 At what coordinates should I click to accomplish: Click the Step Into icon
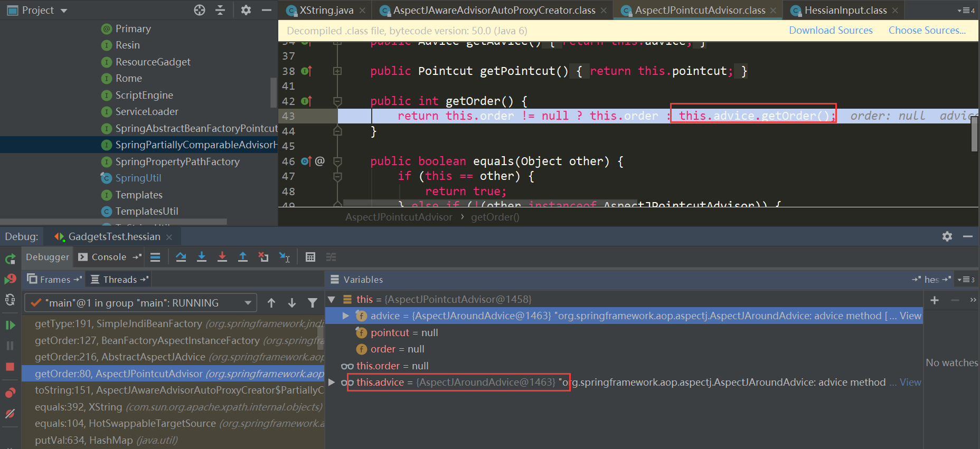tap(202, 257)
